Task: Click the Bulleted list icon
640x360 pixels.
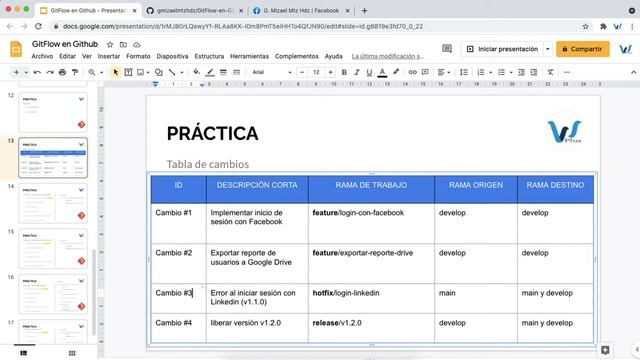Action: [502, 72]
